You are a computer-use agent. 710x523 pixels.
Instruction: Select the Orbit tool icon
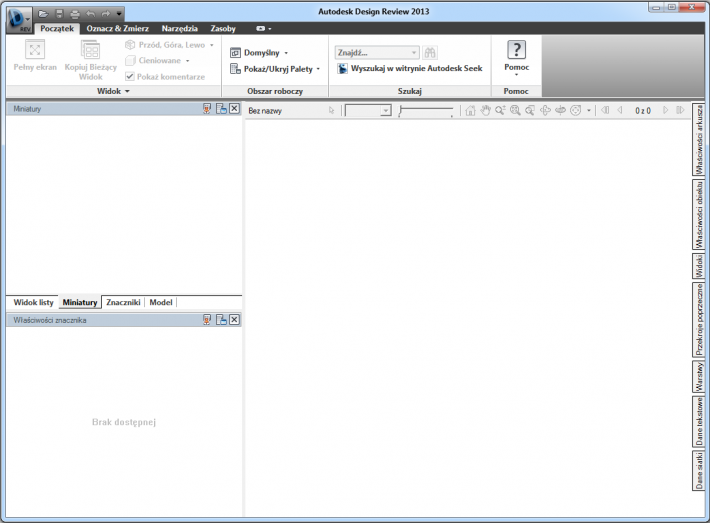point(545,110)
